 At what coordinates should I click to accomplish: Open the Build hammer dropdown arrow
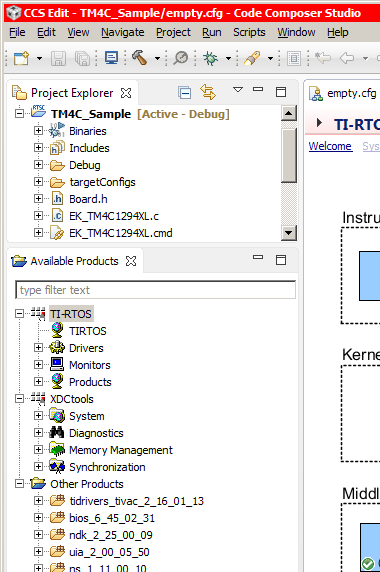click(x=157, y=58)
